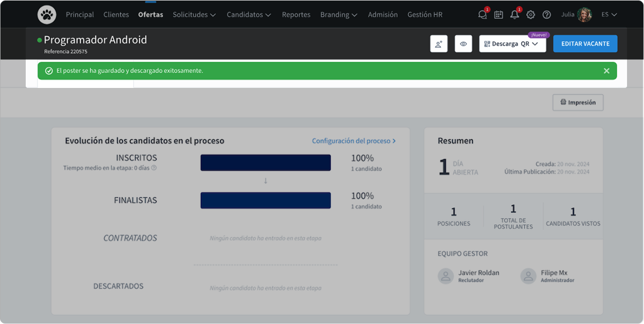644x324 pixels.
Task: Open Gestión HR in the menu
Action: 425,14
